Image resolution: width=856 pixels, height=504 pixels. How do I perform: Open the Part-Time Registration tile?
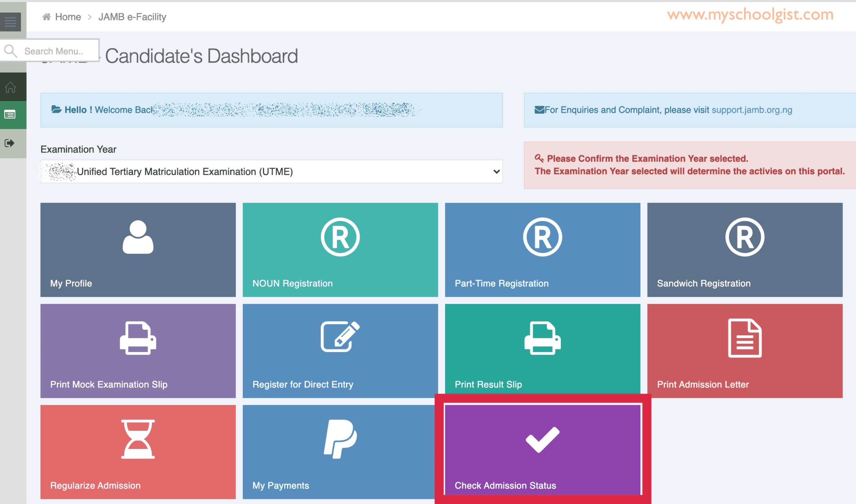point(543,250)
